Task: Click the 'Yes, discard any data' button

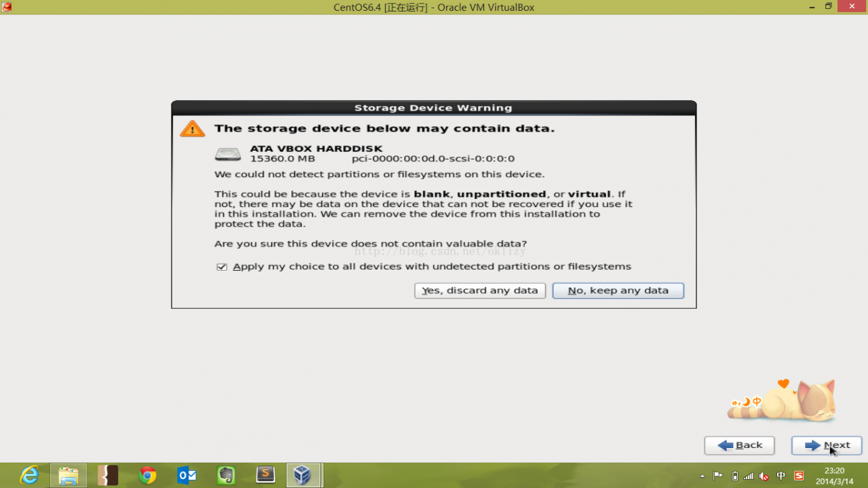Action: [480, 290]
